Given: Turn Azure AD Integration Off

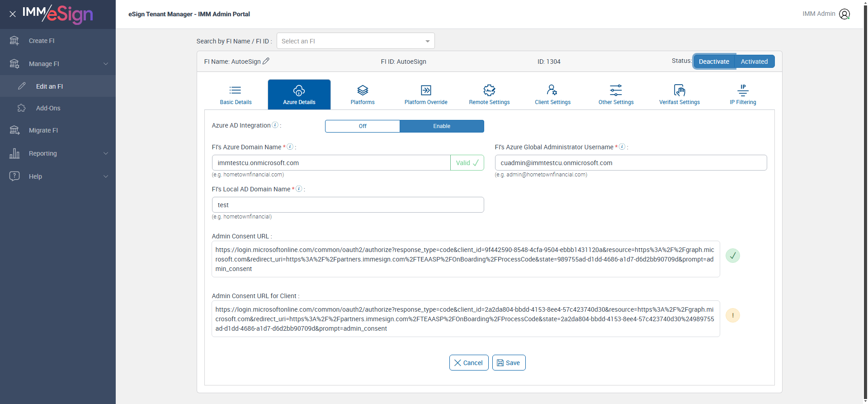Looking at the screenshot, I should click(363, 126).
